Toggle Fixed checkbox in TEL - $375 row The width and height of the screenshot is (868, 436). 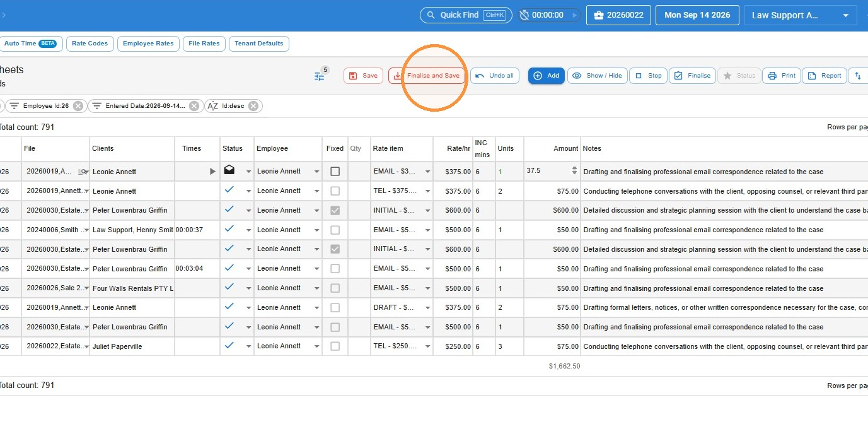pyautogui.click(x=335, y=191)
